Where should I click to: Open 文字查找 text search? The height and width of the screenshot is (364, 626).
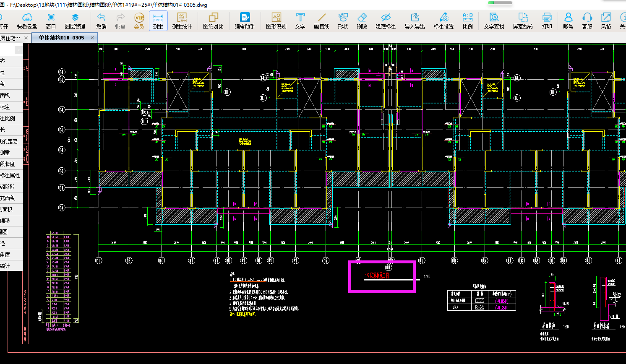pos(494,21)
